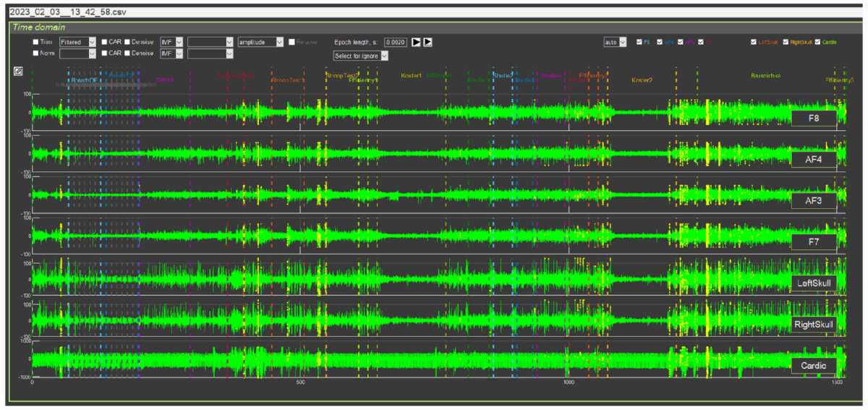
Task: Click the edit annotations pencil icon
Action: point(18,71)
